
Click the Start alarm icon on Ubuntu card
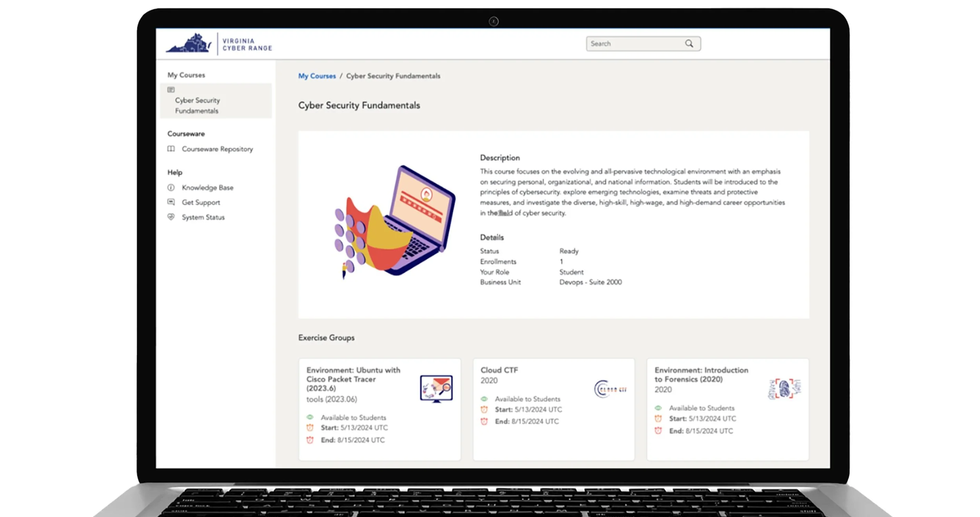click(x=310, y=428)
